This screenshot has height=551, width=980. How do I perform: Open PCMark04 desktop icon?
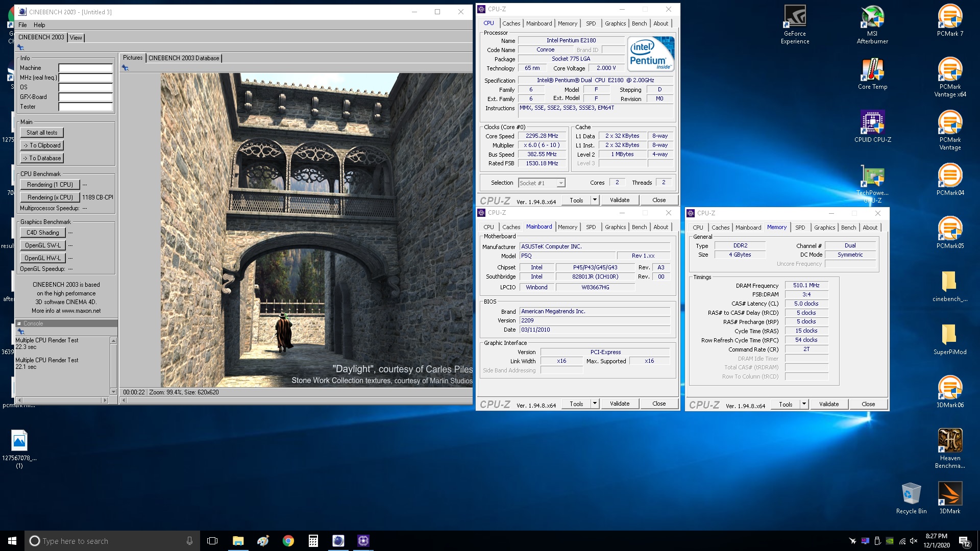[950, 180]
